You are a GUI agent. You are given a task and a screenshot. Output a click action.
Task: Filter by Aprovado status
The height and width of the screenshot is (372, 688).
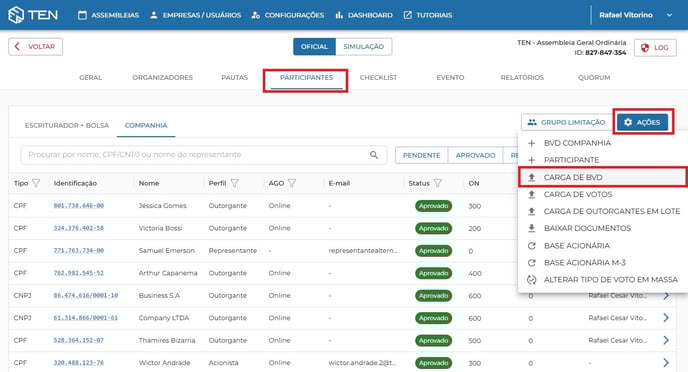pos(475,155)
